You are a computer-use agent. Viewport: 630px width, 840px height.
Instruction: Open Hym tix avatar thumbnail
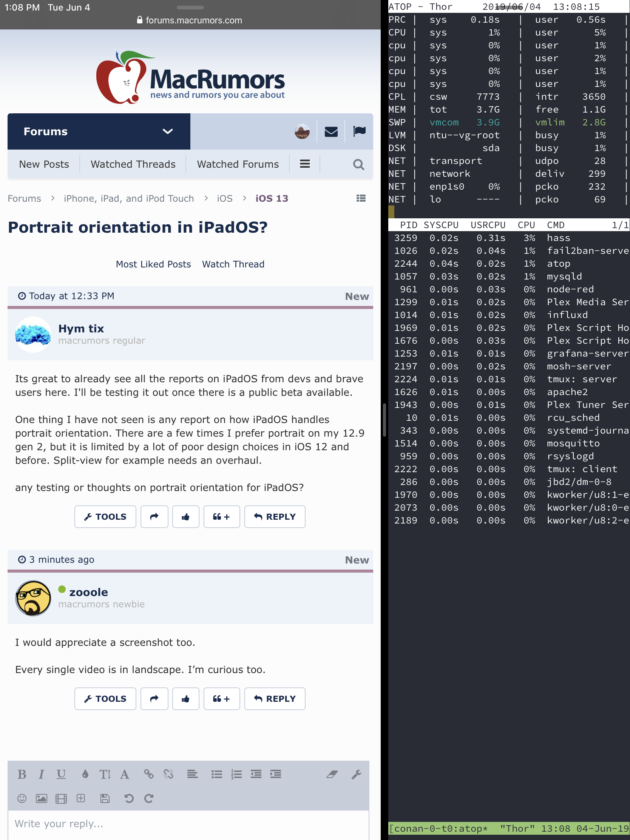(x=33, y=335)
